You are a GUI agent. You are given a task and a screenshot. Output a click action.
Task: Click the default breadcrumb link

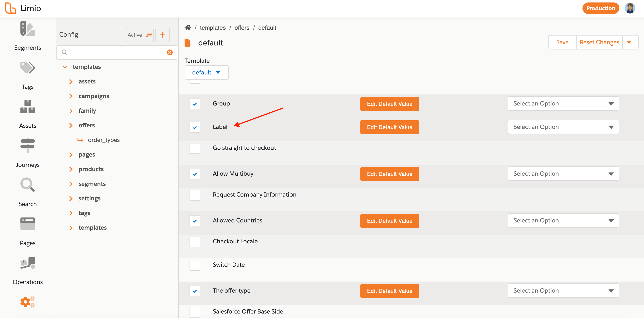pyautogui.click(x=267, y=27)
